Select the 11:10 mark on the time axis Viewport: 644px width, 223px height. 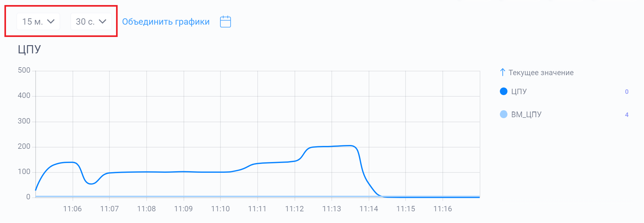click(220, 209)
